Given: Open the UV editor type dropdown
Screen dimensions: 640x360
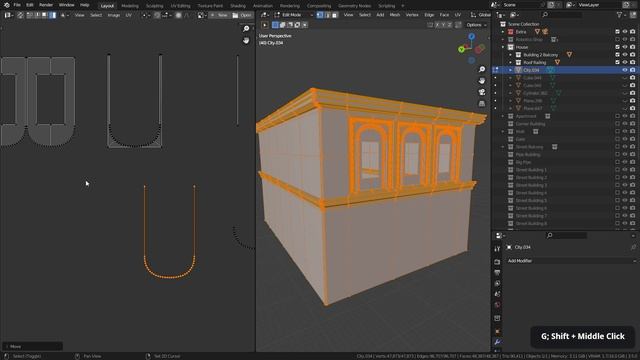Looking at the screenshot, I should 9,15.
